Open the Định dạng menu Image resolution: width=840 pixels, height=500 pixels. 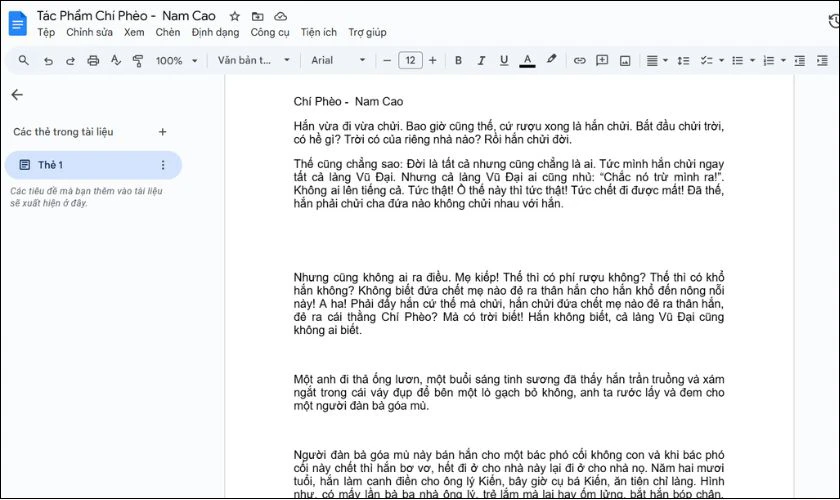215,32
